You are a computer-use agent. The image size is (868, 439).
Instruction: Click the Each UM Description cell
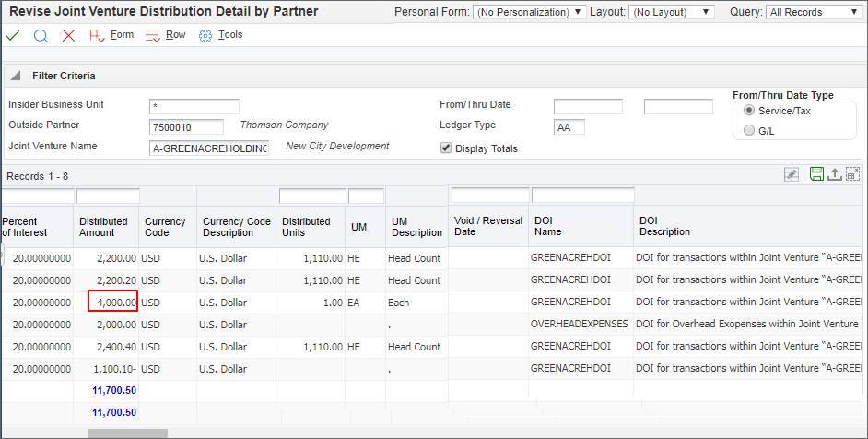coord(416,303)
